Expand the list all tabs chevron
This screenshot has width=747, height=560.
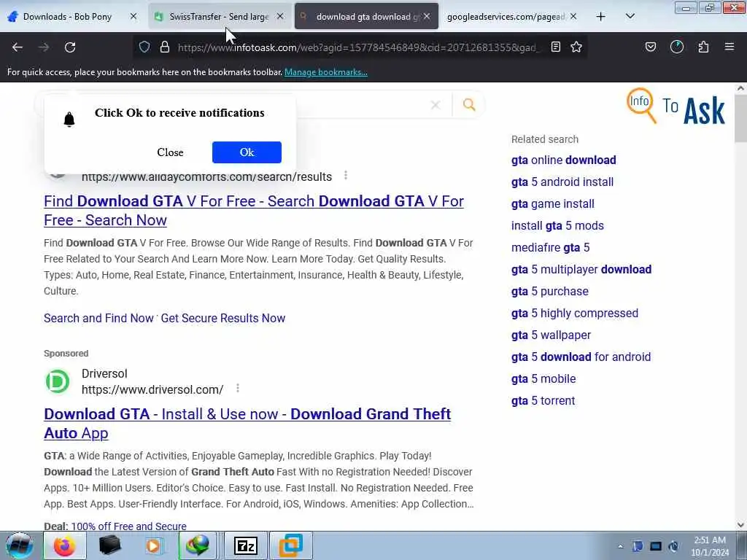coord(630,16)
